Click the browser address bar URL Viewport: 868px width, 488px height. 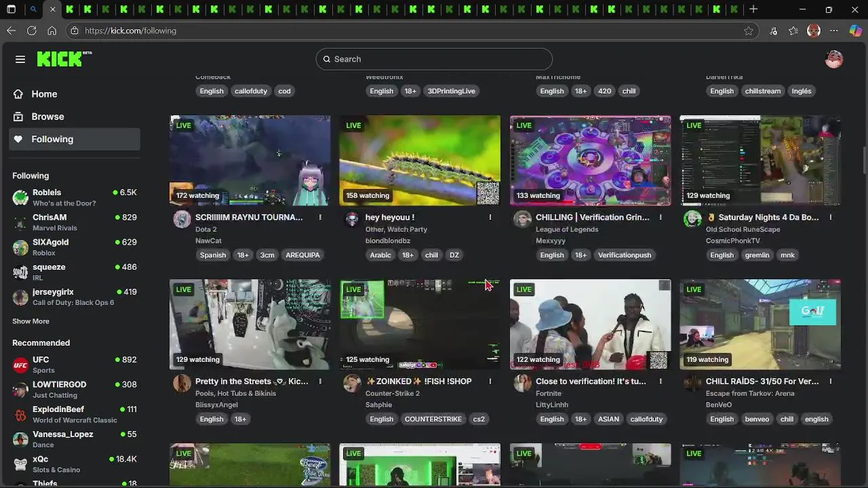click(x=130, y=30)
